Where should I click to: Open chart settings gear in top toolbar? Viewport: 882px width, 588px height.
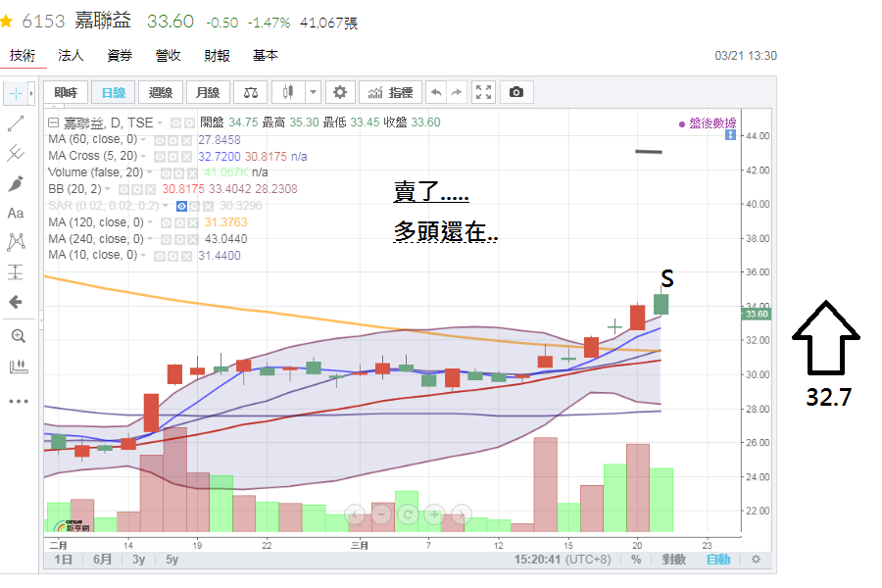[340, 93]
